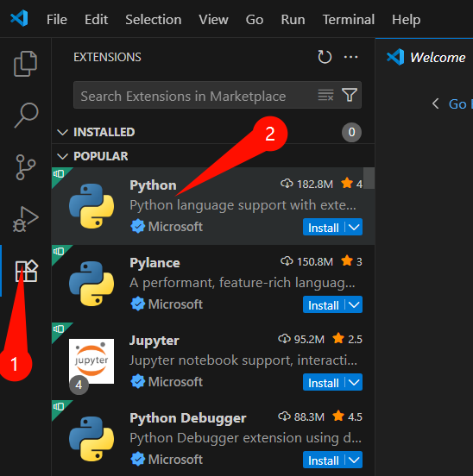Clear the extensions search results
The height and width of the screenshot is (476, 473).
(x=325, y=95)
